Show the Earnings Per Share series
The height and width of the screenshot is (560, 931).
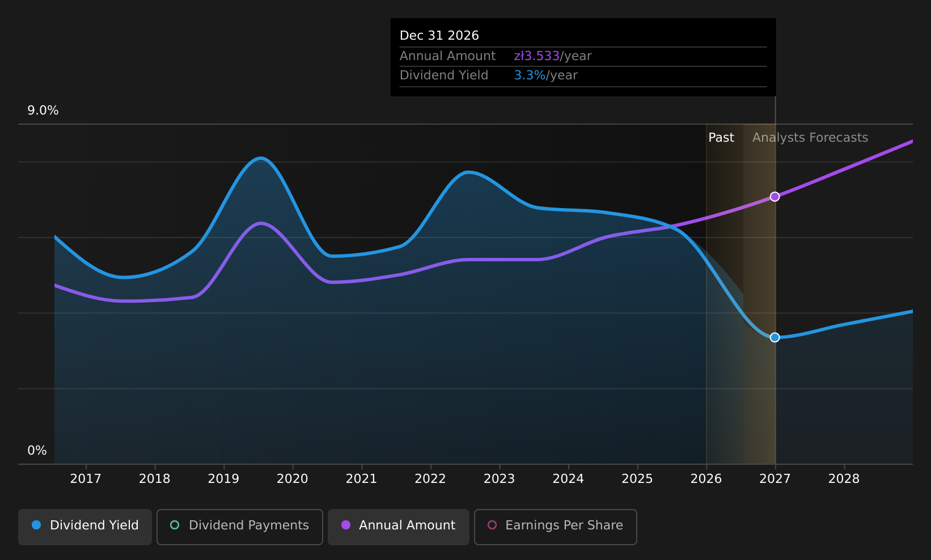pyautogui.click(x=556, y=527)
